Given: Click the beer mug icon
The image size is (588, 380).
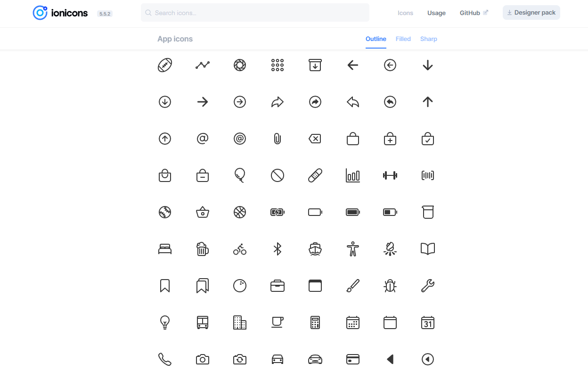Looking at the screenshot, I should [203, 249].
